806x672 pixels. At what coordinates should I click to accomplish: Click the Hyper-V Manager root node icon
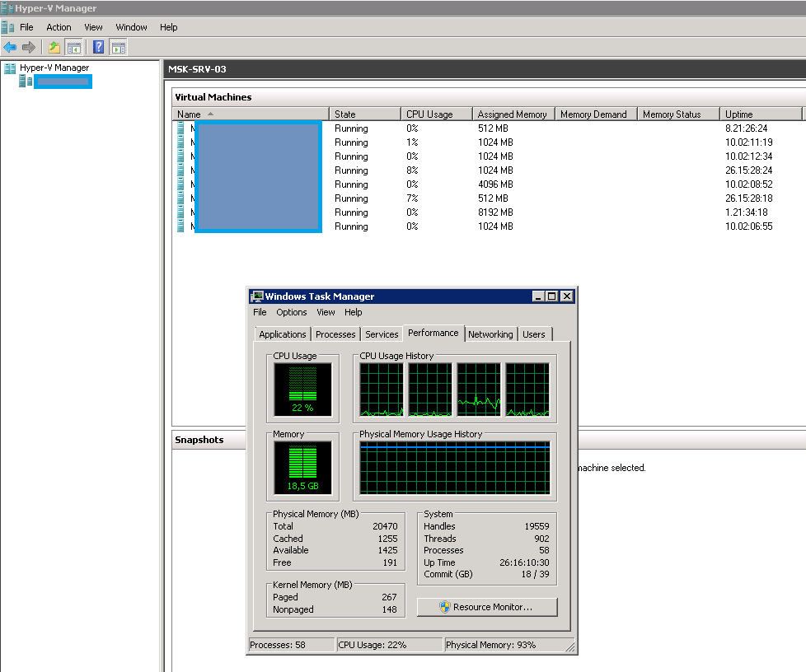tap(10, 68)
